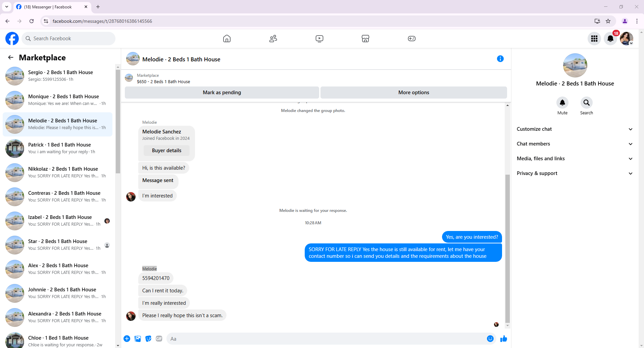The image size is (644, 348).
Task: View site information icon in address bar
Action: click(x=46, y=21)
